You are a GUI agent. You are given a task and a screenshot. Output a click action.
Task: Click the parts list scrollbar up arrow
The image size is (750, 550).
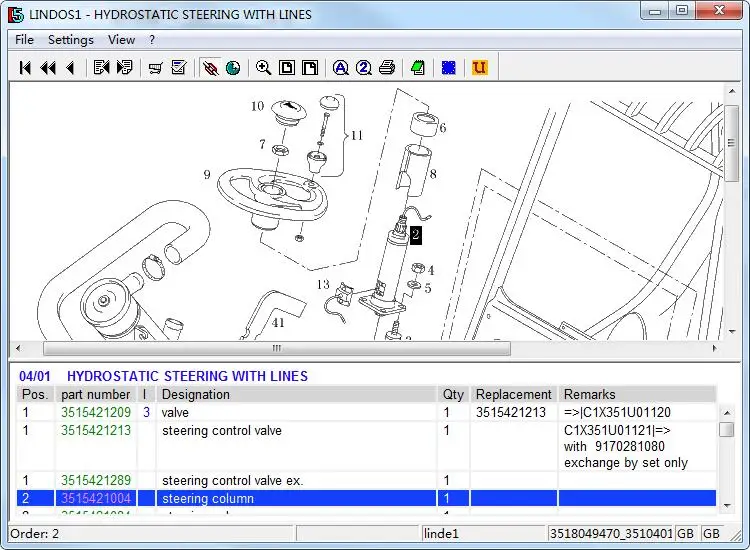[x=727, y=413]
